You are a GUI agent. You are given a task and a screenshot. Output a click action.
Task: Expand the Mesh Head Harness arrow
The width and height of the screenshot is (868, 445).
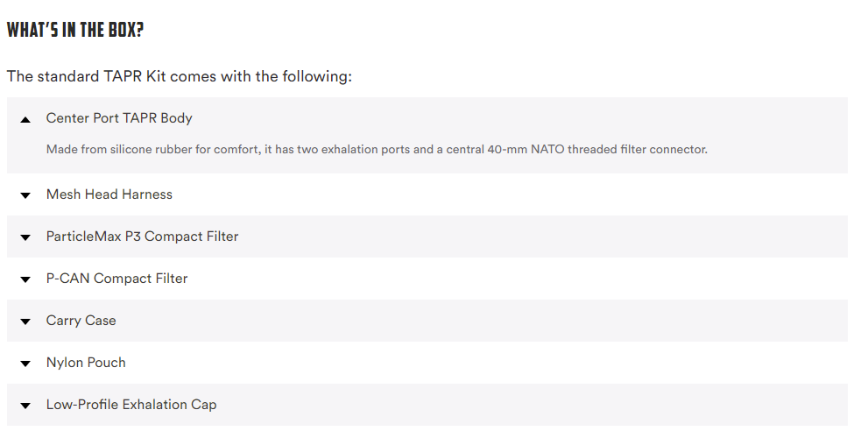tap(25, 195)
